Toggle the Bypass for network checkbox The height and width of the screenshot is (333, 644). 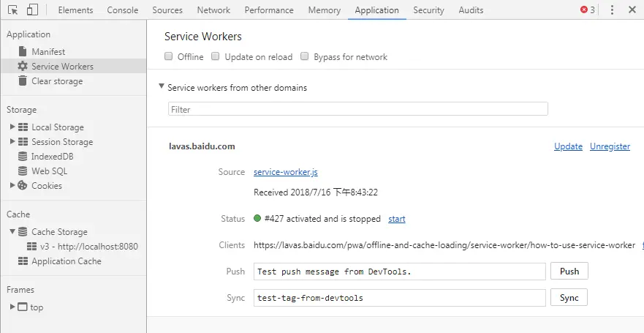(305, 56)
